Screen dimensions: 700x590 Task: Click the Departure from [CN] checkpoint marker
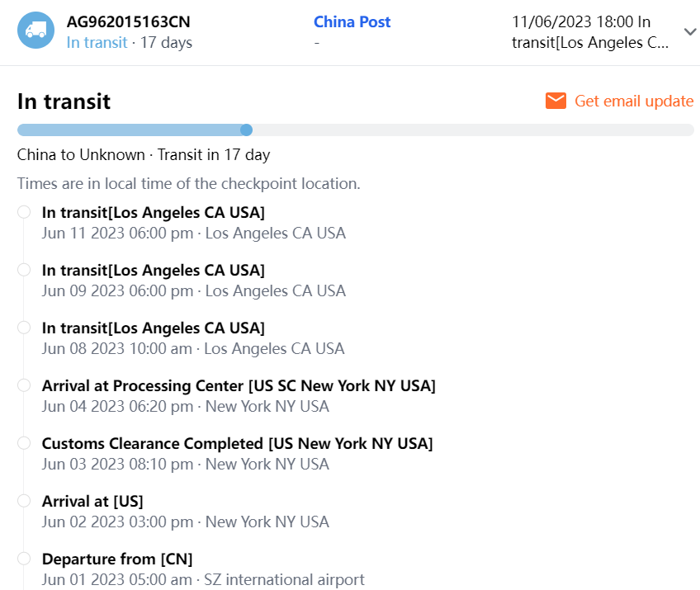point(24,559)
